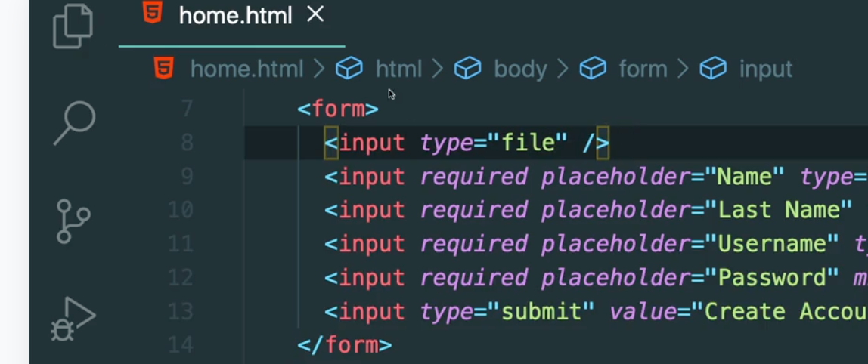Click the "file" type value on line 8

click(528, 143)
